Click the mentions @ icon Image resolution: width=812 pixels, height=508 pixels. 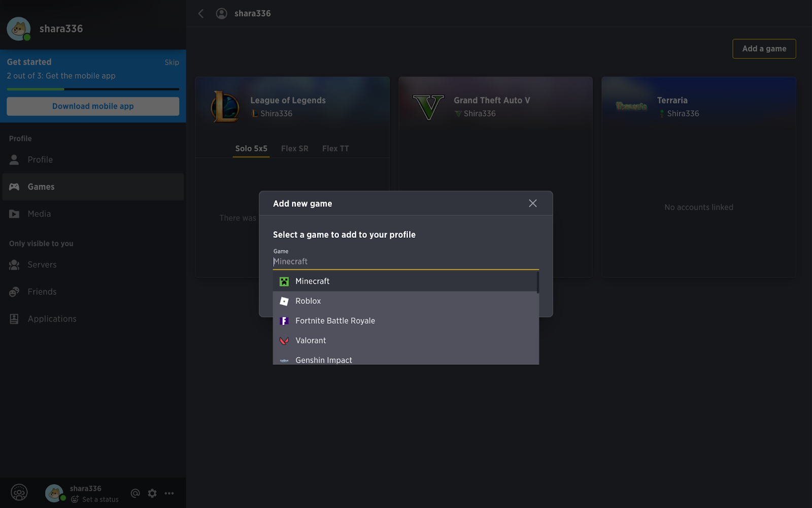135,493
